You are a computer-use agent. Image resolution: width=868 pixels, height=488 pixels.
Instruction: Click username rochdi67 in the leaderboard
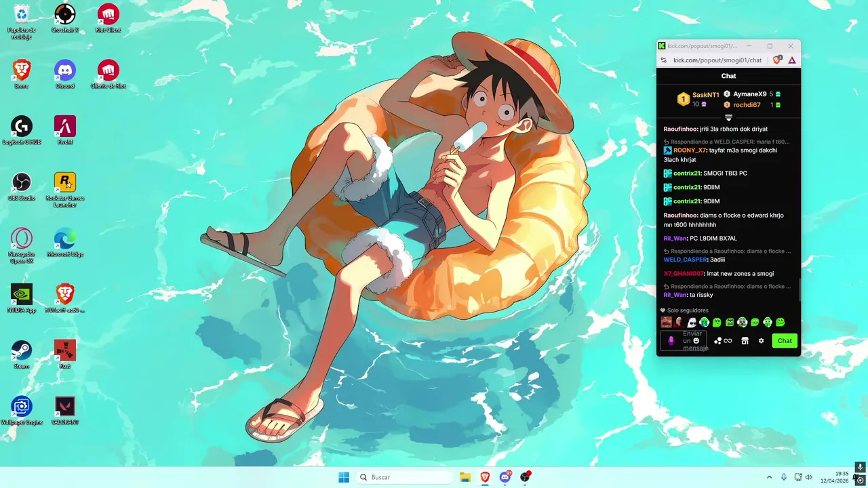(x=747, y=105)
